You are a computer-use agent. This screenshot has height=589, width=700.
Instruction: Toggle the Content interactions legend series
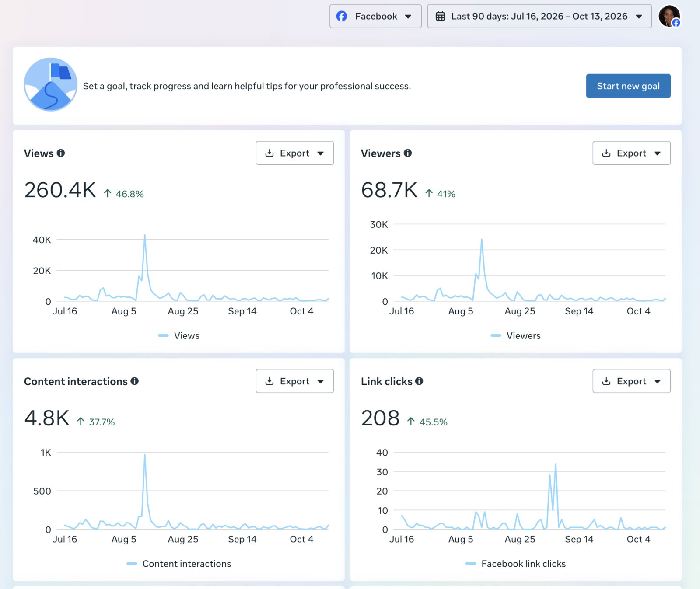(x=178, y=564)
